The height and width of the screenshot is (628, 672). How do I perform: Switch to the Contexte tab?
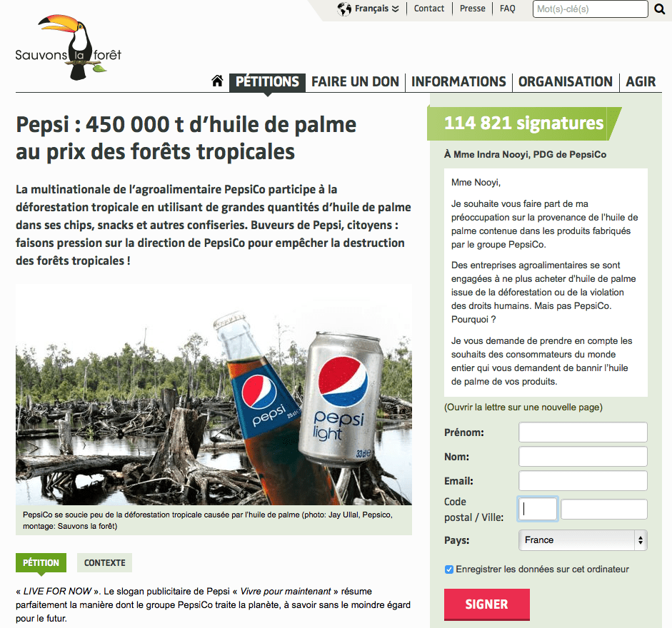104,562
